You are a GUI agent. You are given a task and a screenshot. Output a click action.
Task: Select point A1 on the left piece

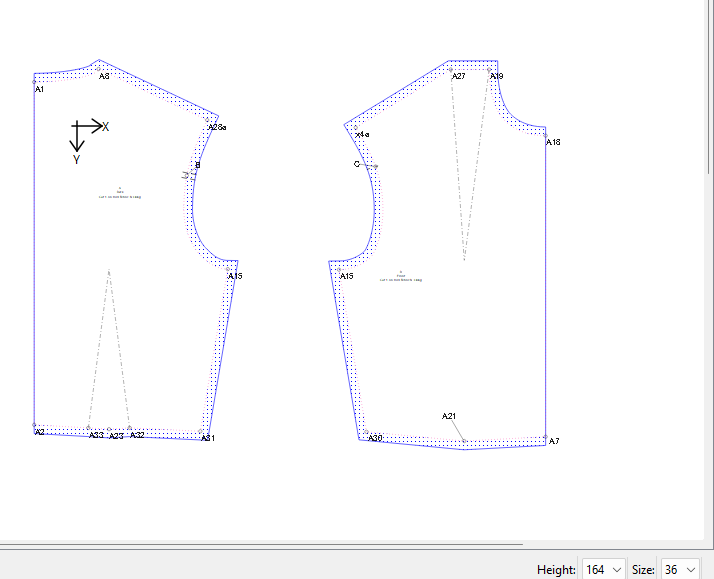click(35, 75)
